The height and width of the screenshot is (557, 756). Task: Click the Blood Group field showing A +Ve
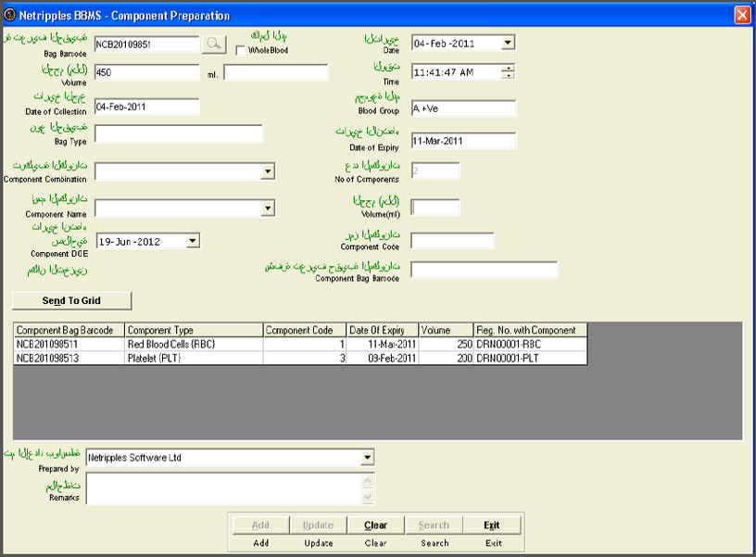463,108
